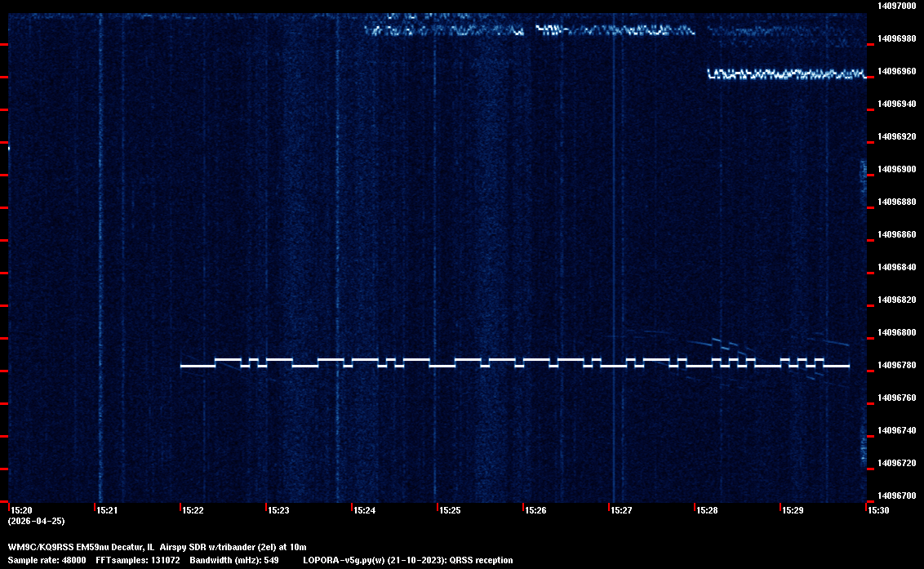The image size is (924, 569).
Task: Click the 15:23 time axis marker
Action: (x=278, y=510)
